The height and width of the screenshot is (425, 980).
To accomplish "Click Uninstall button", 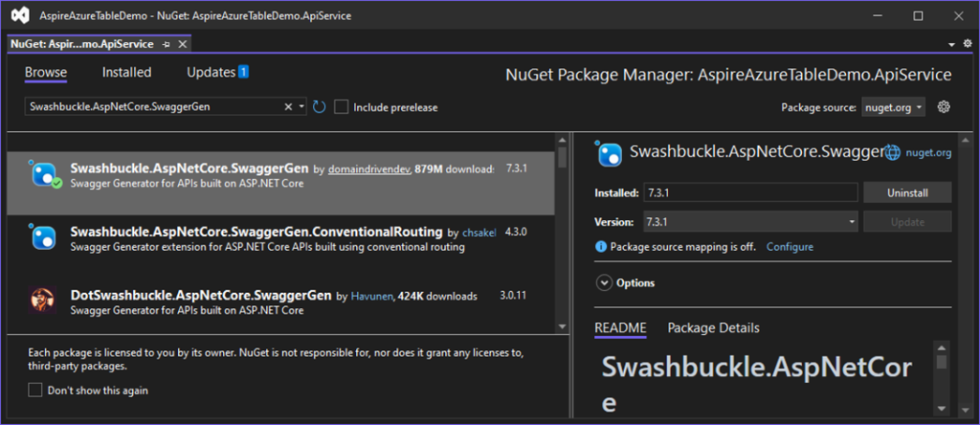I will coord(907,193).
